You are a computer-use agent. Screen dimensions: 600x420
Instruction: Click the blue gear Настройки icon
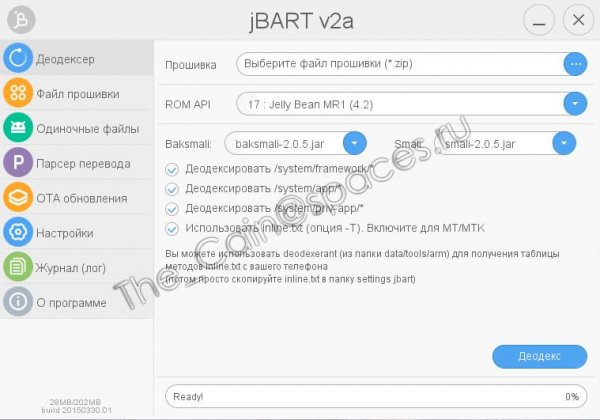click(x=18, y=232)
